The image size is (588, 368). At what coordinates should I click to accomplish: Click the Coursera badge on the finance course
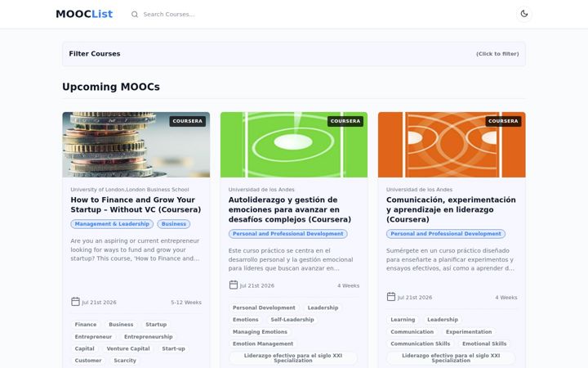[x=188, y=121]
